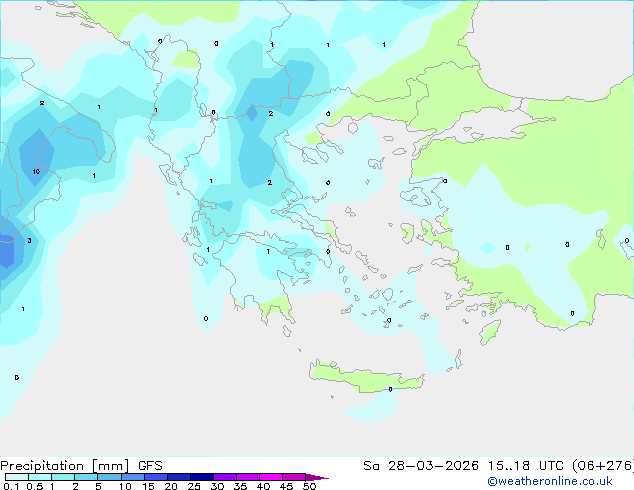Click the '0' value on Crete island
634x490 pixels.
pyautogui.click(x=390, y=389)
